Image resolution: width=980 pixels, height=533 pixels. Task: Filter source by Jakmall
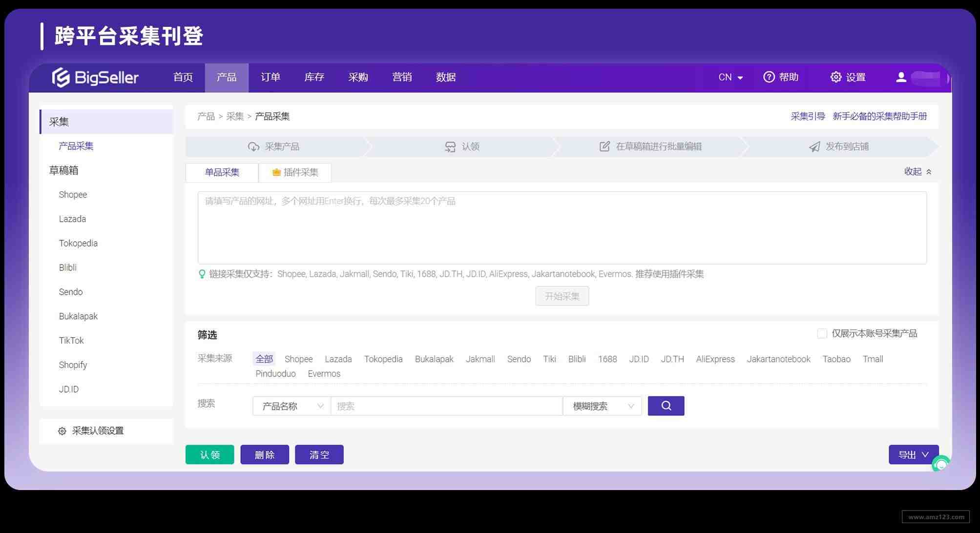480,359
